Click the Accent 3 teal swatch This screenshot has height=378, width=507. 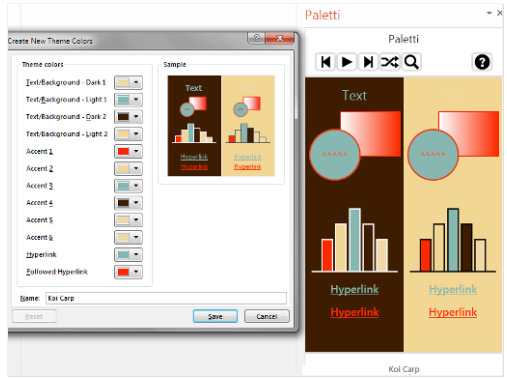tap(123, 186)
